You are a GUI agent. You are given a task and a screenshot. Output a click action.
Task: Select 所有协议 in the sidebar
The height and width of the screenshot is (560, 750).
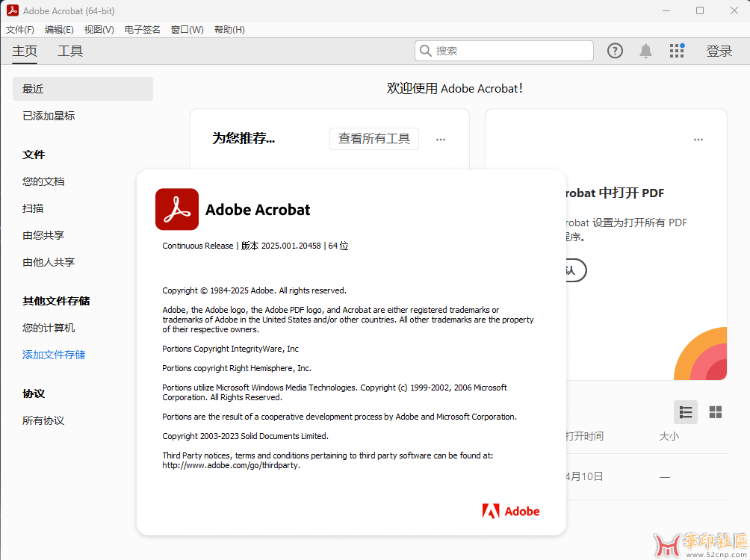(x=43, y=420)
